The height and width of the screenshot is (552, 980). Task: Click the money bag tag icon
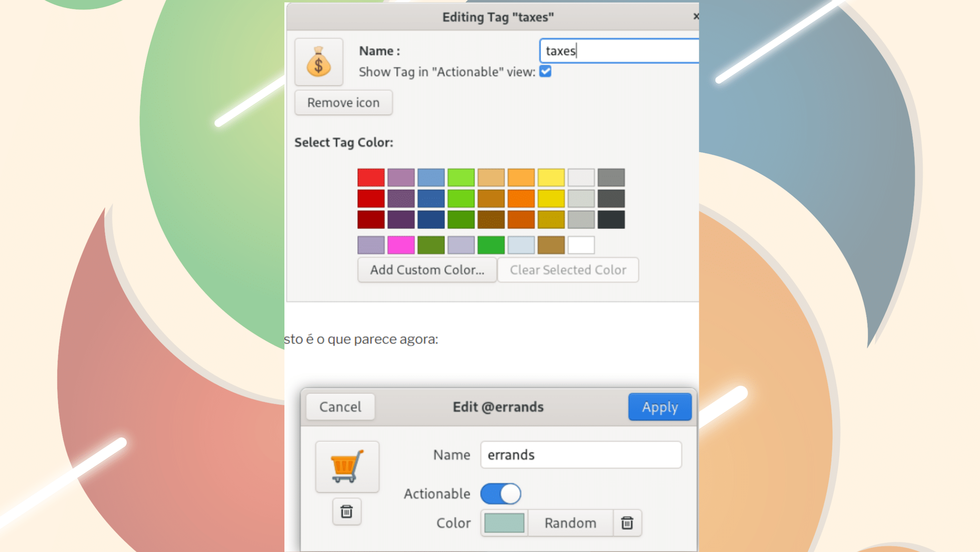pyautogui.click(x=319, y=62)
